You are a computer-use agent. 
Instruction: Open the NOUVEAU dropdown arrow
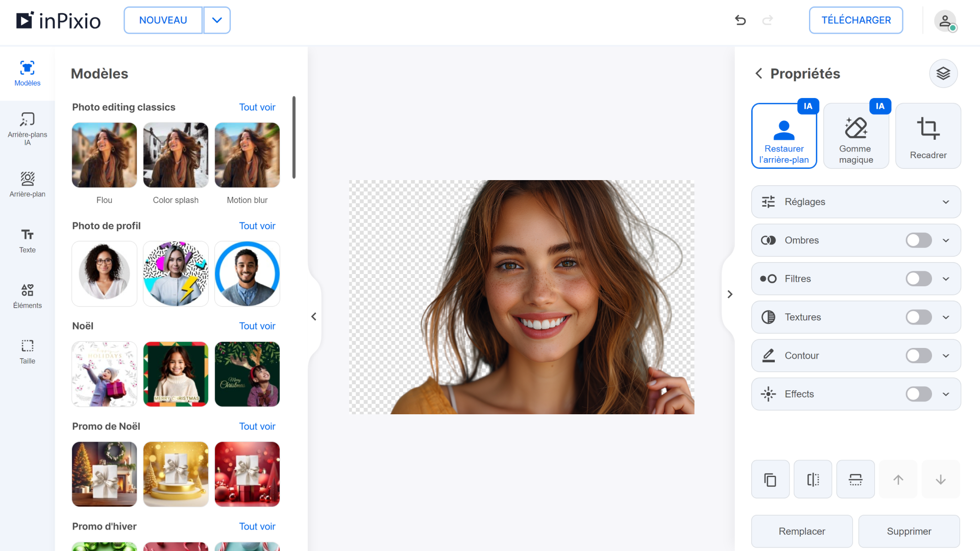point(217,20)
